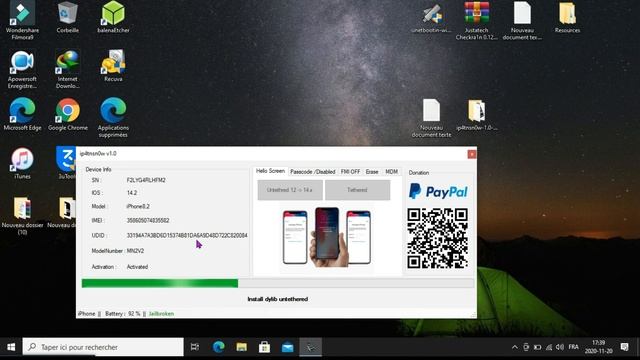Click the model value iPhone8,2

[x=138, y=207]
